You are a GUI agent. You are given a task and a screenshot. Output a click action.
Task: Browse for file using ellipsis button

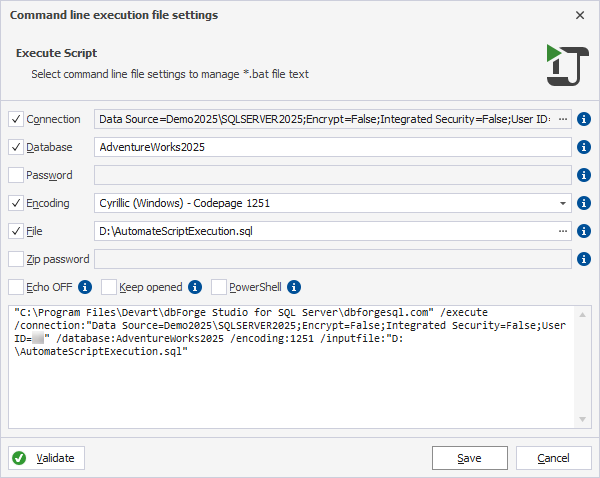[x=562, y=231]
